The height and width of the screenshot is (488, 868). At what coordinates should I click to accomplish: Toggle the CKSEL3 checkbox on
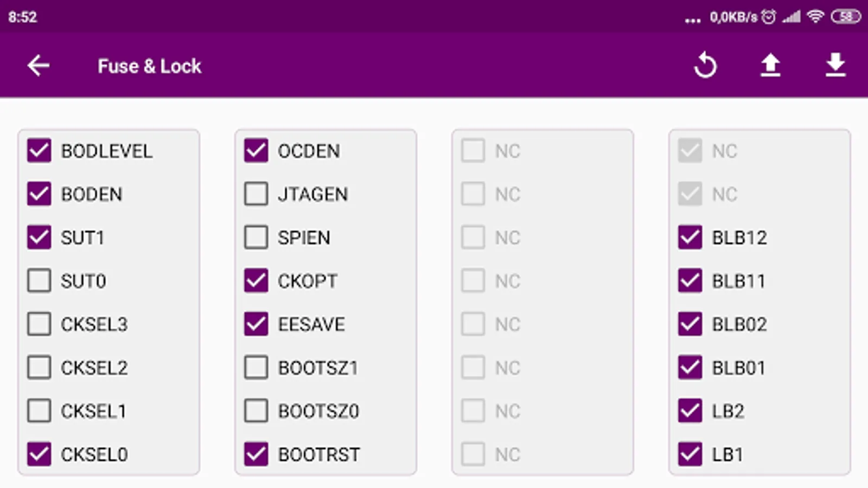pos(39,324)
